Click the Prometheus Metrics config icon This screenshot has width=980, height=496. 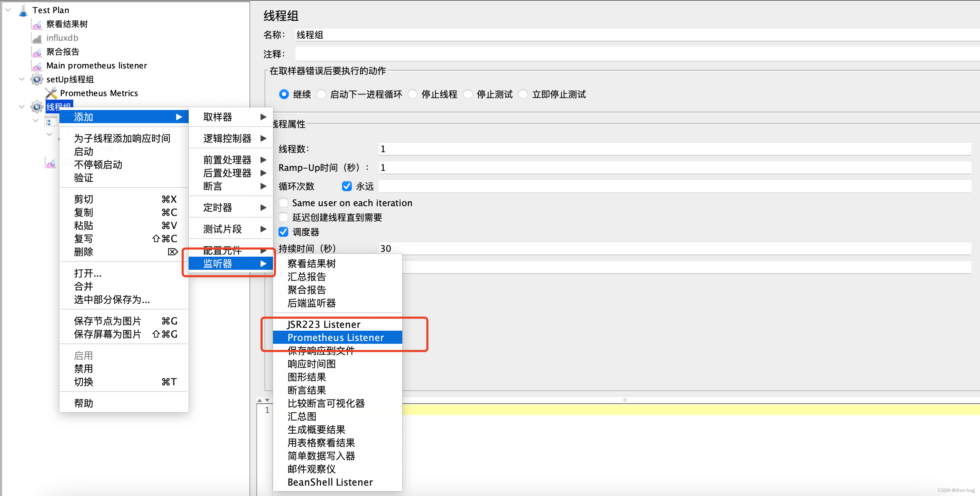pyautogui.click(x=50, y=93)
